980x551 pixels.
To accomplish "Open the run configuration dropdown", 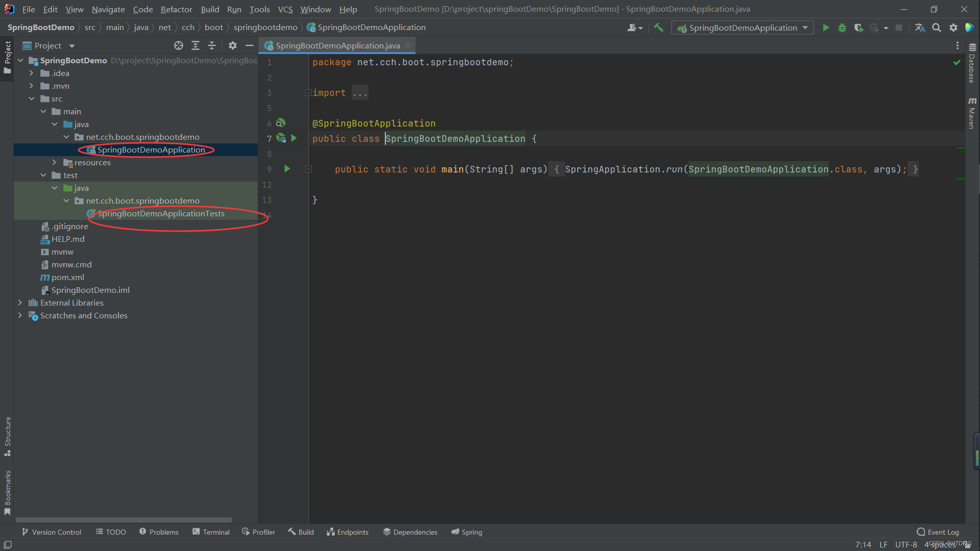I will click(x=743, y=28).
